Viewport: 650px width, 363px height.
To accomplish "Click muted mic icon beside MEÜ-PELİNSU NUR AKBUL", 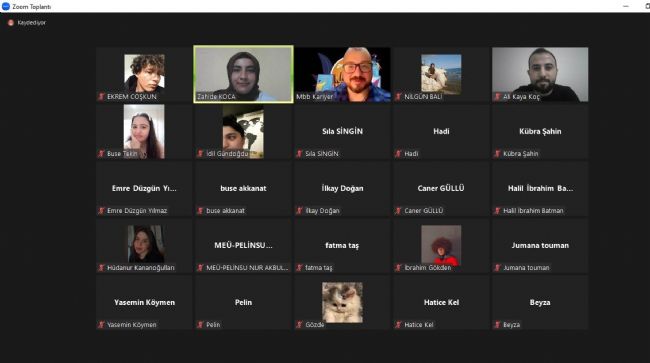I will [x=200, y=268].
